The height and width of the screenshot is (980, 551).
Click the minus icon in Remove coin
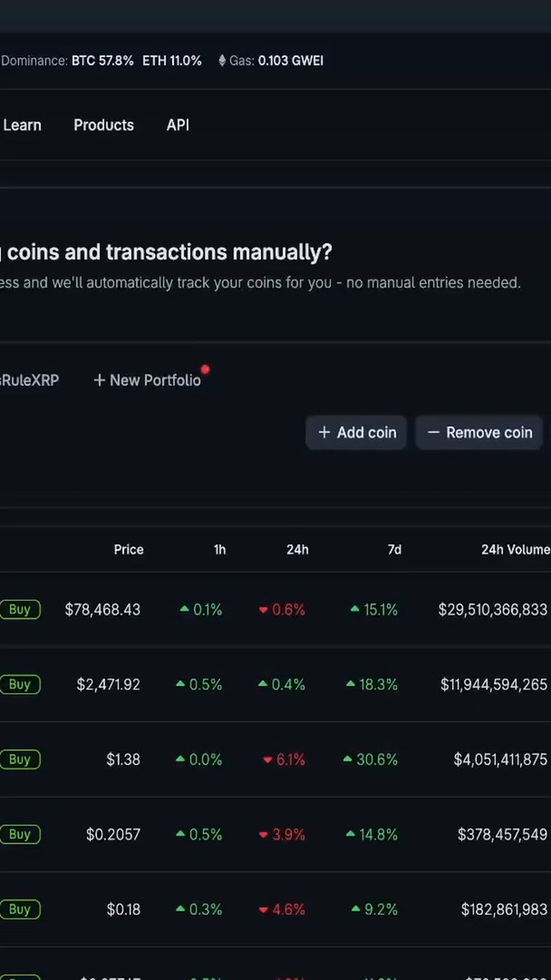point(433,433)
